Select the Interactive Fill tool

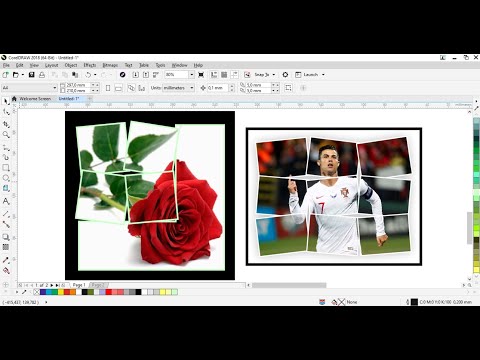6,270
